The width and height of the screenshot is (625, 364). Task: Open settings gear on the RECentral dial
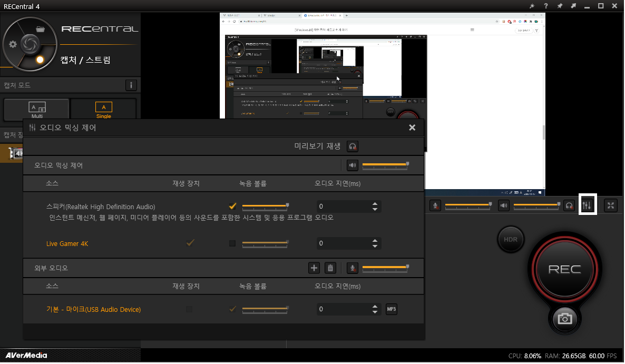tap(13, 44)
